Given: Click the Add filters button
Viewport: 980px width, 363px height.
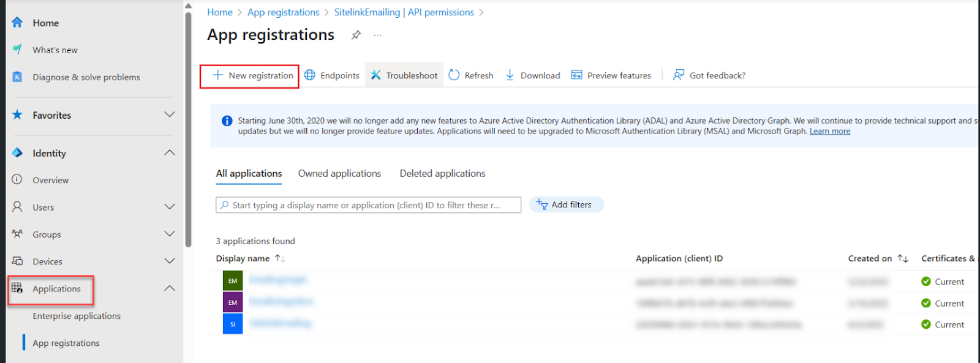Looking at the screenshot, I should pyautogui.click(x=567, y=204).
